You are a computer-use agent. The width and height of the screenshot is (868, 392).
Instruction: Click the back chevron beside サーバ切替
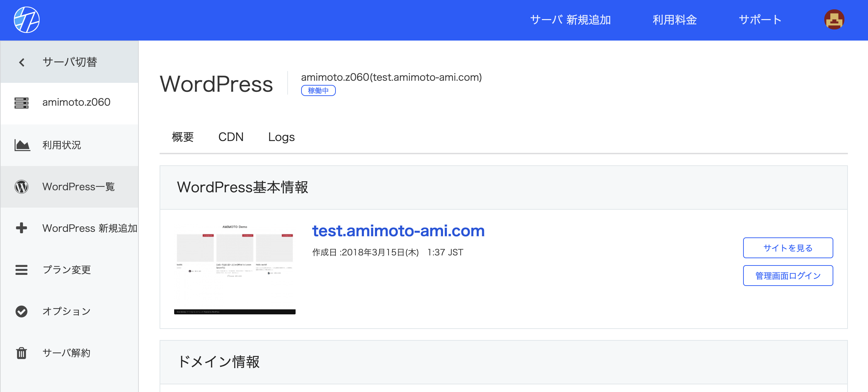coord(22,62)
